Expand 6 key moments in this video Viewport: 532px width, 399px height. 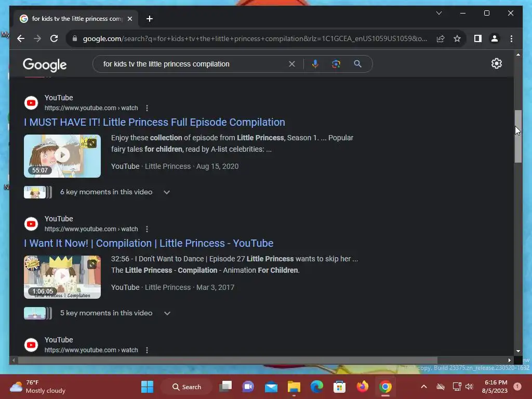(167, 192)
